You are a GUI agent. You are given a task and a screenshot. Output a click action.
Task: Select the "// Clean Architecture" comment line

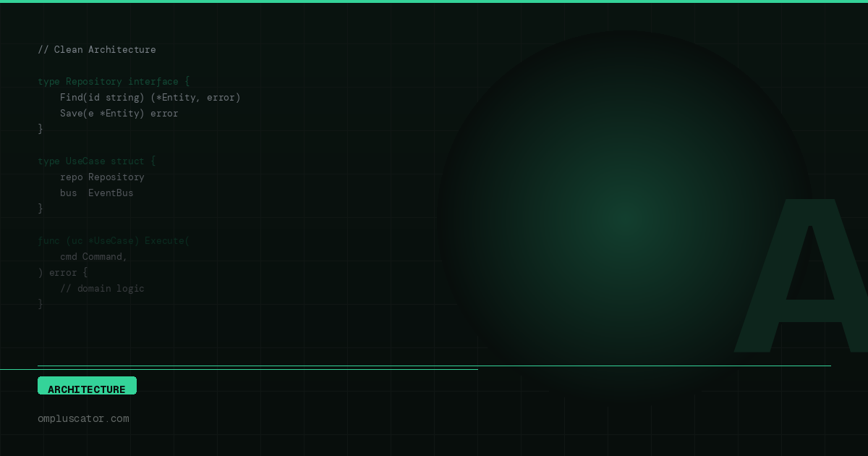(97, 50)
